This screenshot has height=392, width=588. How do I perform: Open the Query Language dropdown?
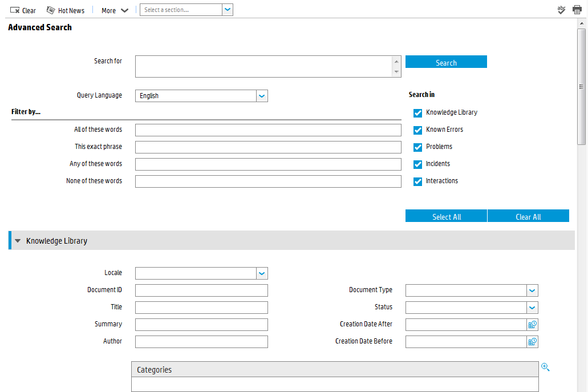tap(262, 96)
